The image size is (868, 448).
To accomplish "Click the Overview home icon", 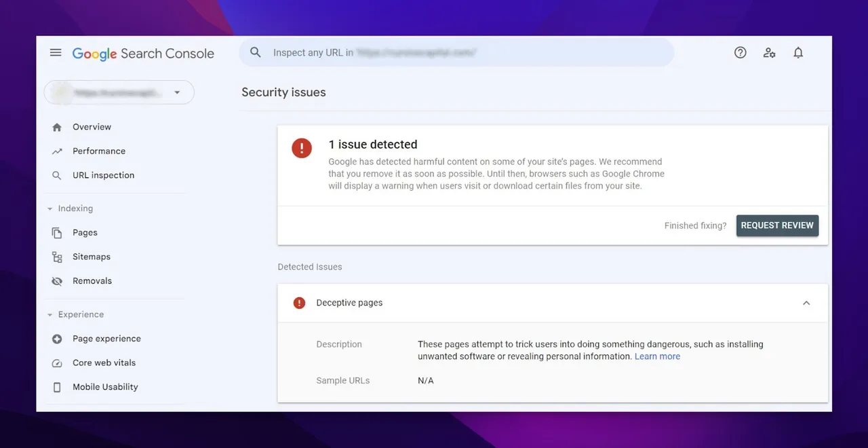I will click(x=57, y=127).
